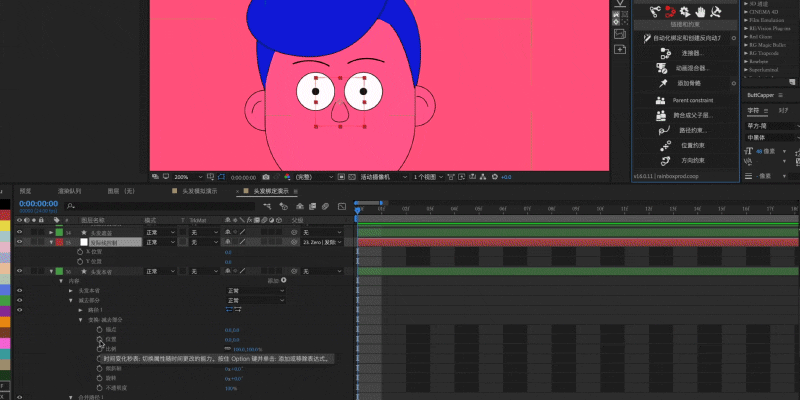Click the 位置约束 position constraint button
Viewport: 800px width, 400px height.
[x=685, y=145]
